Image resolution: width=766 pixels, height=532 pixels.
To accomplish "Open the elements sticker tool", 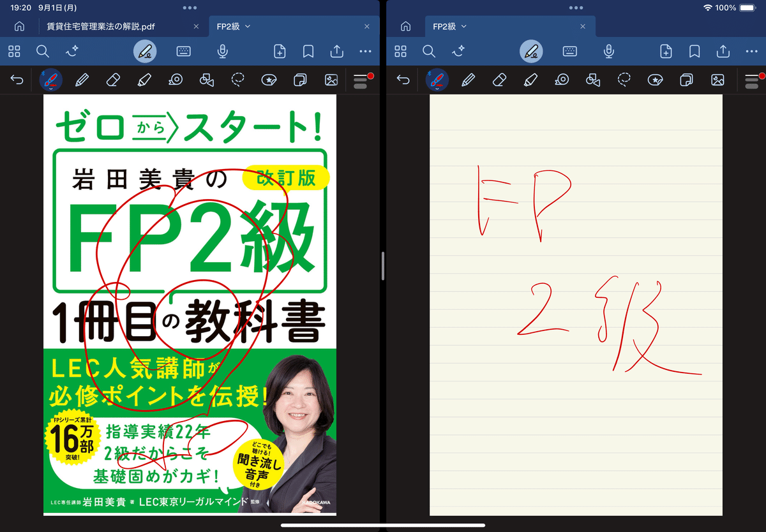I will 269,80.
